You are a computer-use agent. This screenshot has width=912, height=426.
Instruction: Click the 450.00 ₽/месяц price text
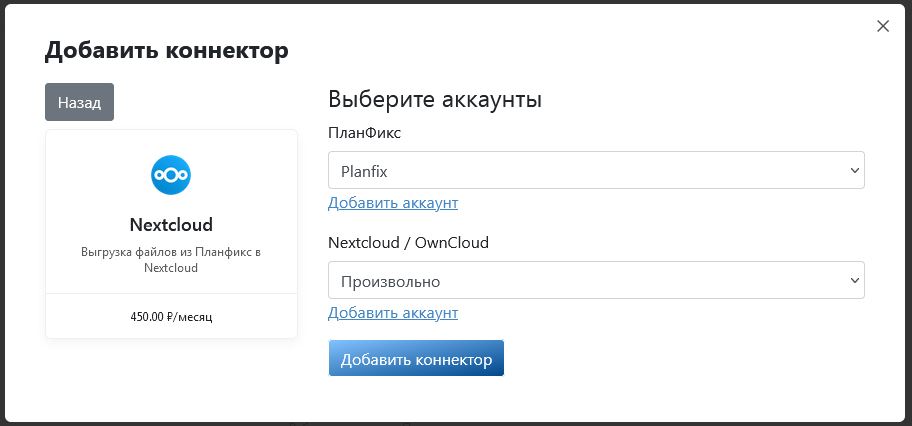point(171,317)
